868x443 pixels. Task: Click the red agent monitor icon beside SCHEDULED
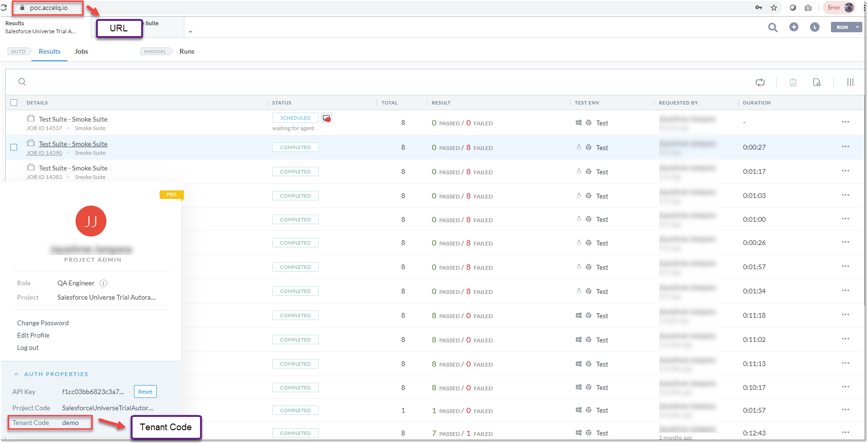point(326,118)
